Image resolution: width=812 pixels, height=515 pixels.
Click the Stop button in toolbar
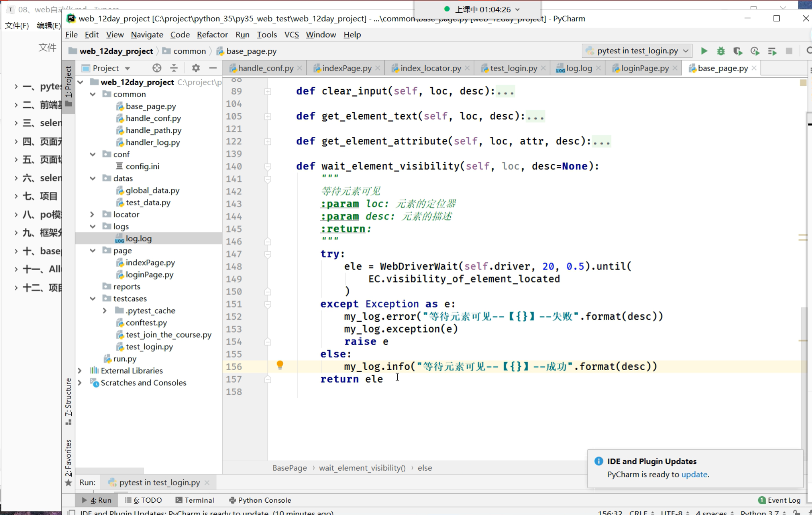coord(788,51)
